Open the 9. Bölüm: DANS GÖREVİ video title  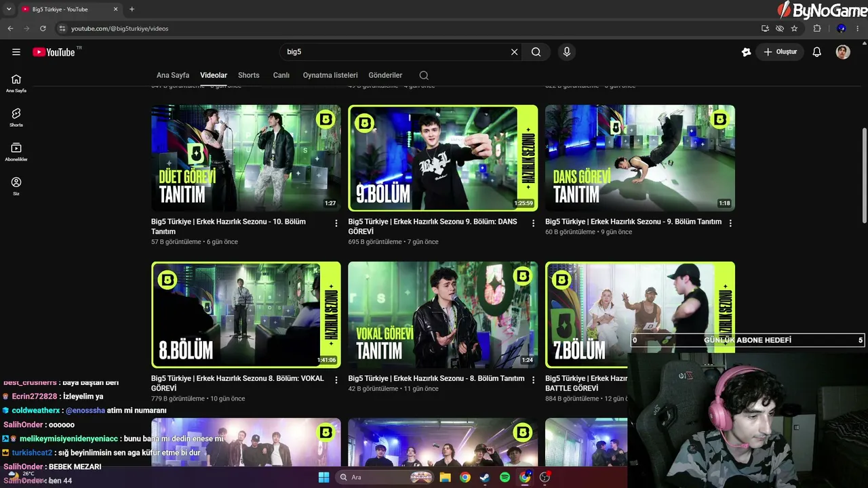click(x=433, y=226)
